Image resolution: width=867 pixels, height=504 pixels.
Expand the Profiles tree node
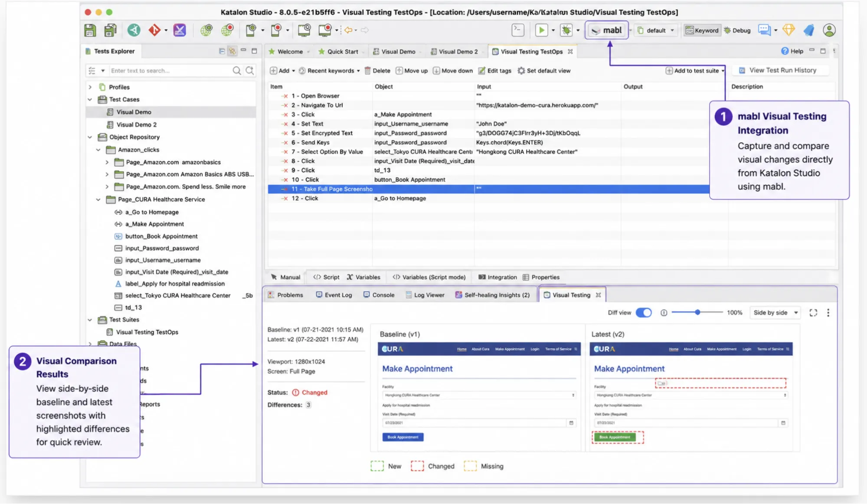click(x=90, y=87)
